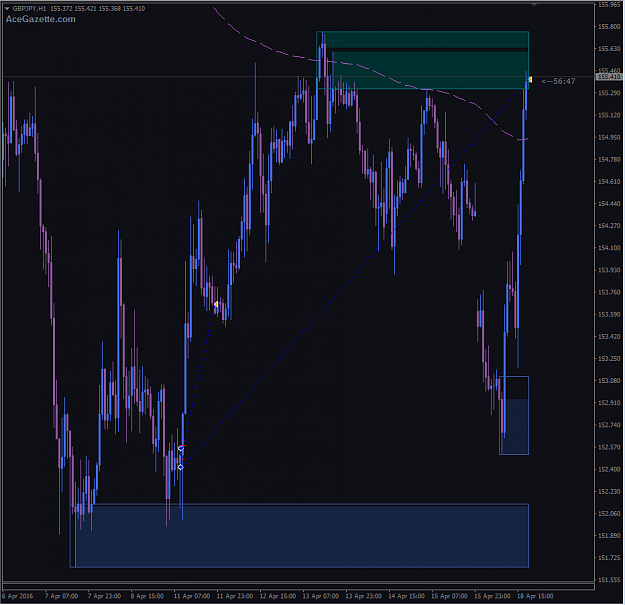625x605 pixels.
Task: Click the GBPJPY,H1 chart symbol label
Action: point(29,8)
